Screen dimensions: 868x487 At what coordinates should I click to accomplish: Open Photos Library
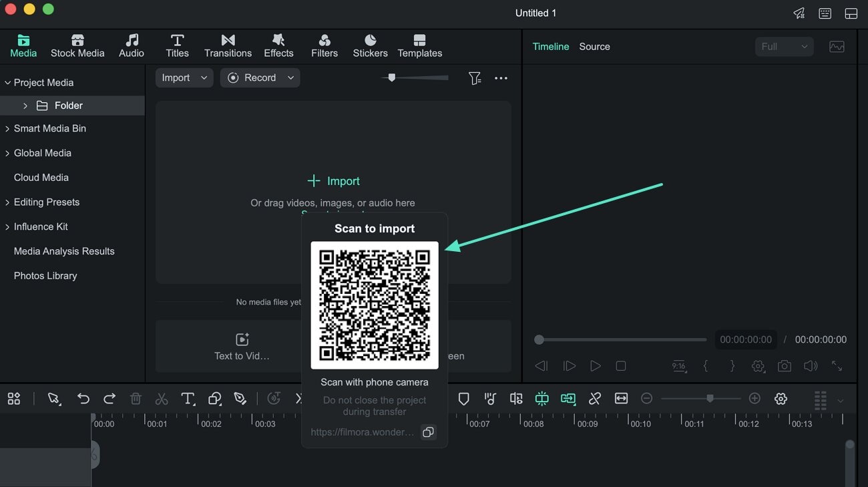coord(45,276)
